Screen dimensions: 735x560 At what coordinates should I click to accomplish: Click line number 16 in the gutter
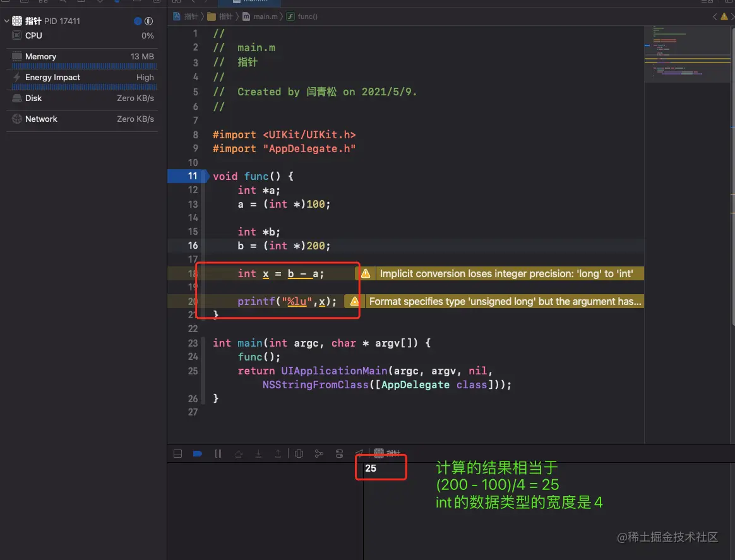click(x=193, y=246)
